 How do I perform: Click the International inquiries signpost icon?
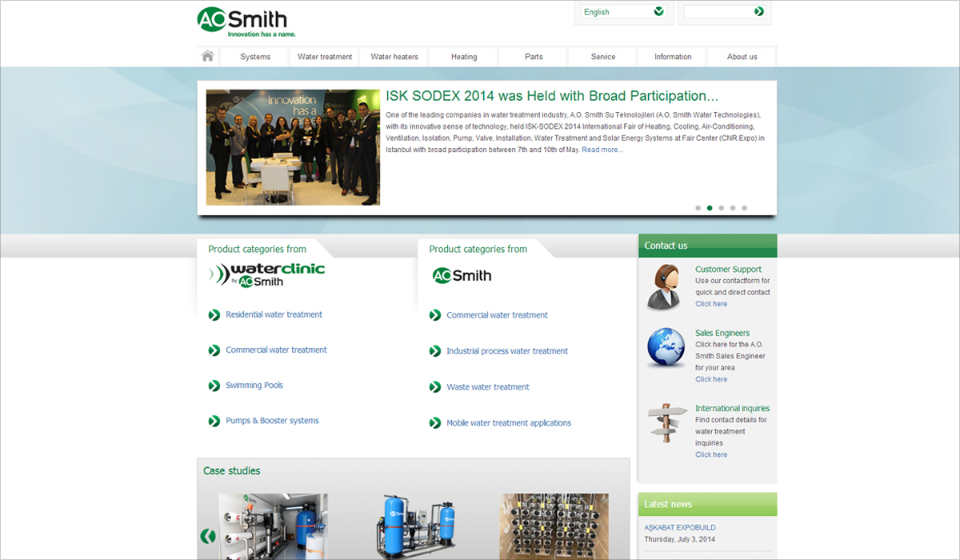(666, 423)
